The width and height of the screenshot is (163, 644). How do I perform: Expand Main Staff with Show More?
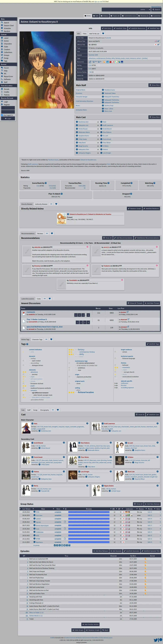155,85
